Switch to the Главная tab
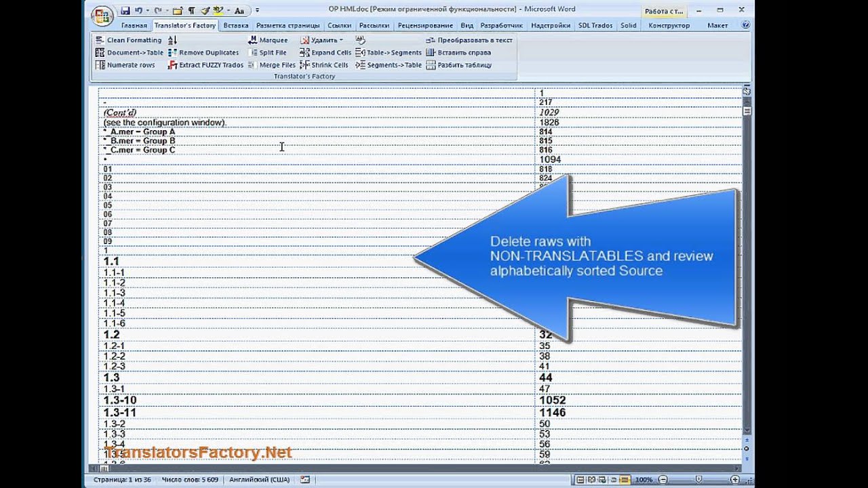Viewport: 868px width, 488px height. [134, 25]
